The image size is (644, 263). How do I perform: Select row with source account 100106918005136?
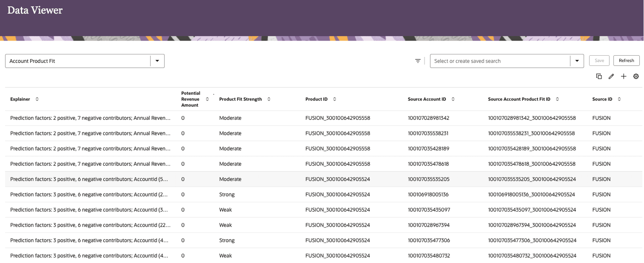[428, 195]
